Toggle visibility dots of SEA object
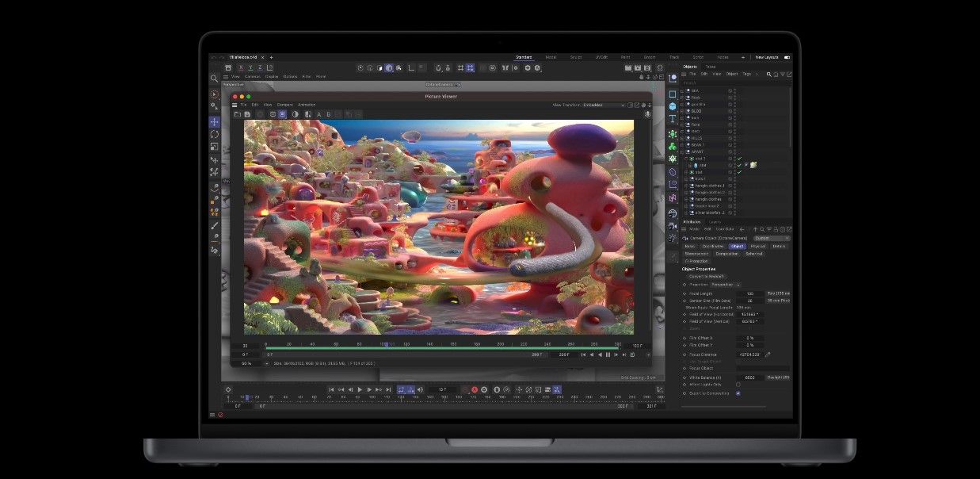 click(735, 90)
